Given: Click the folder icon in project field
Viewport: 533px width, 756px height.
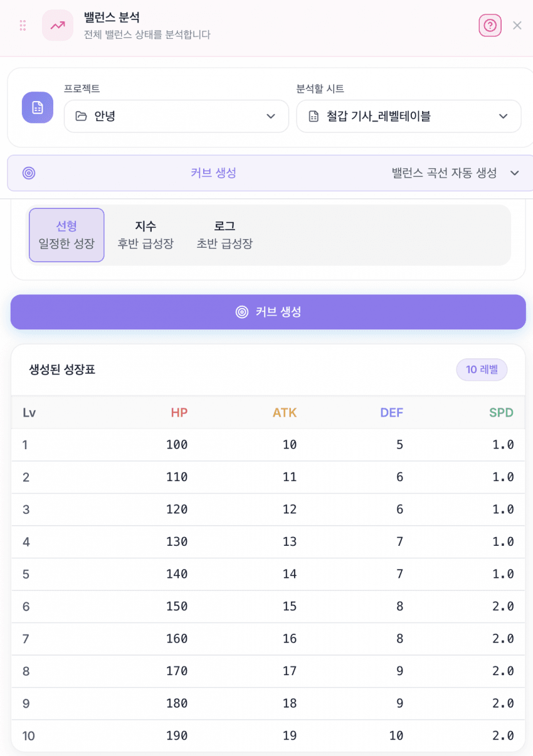Looking at the screenshot, I should click(81, 116).
